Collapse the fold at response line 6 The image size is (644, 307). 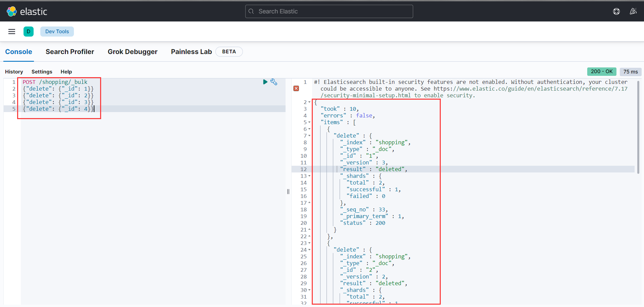tap(309, 129)
